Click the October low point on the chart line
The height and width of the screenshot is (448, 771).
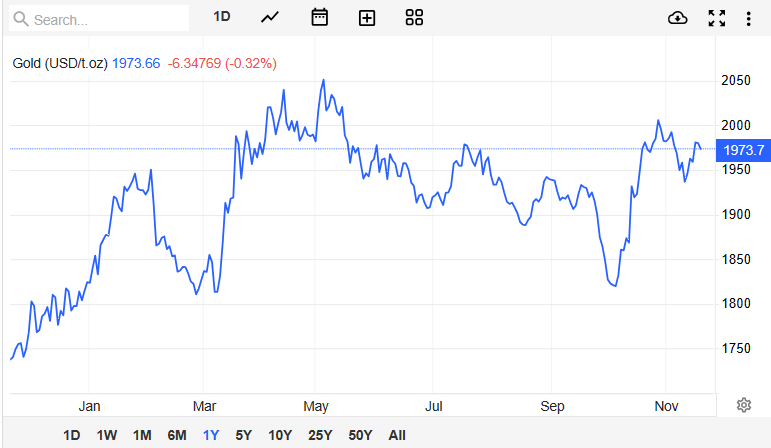pyautogui.click(x=615, y=286)
